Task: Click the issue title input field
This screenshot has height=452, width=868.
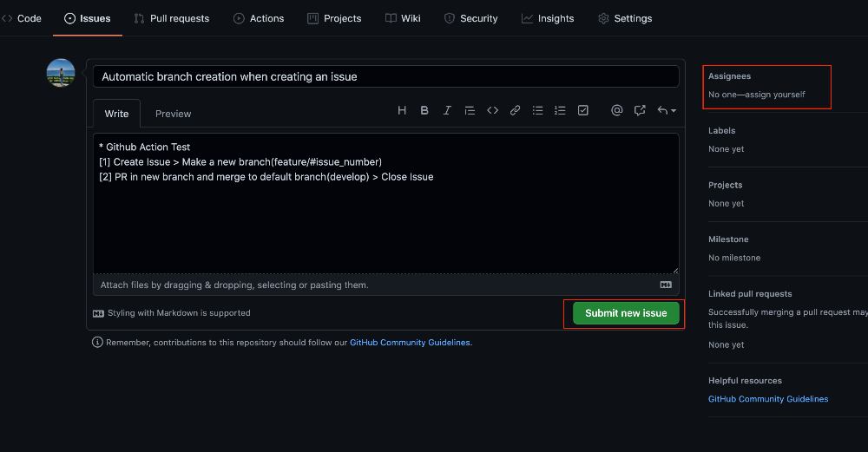Action: pyautogui.click(x=386, y=76)
